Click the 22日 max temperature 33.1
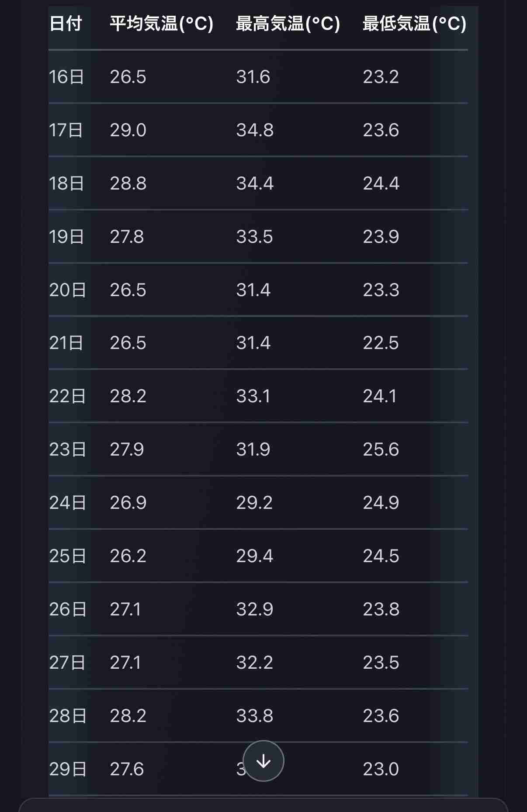The image size is (527, 812). pyautogui.click(x=253, y=396)
